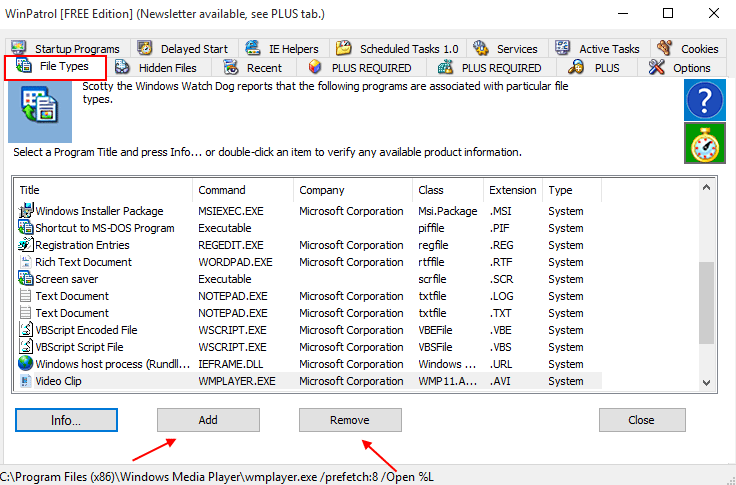Click the Shortcut to MS-DOS Program icon
736x485 pixels.
25,228
